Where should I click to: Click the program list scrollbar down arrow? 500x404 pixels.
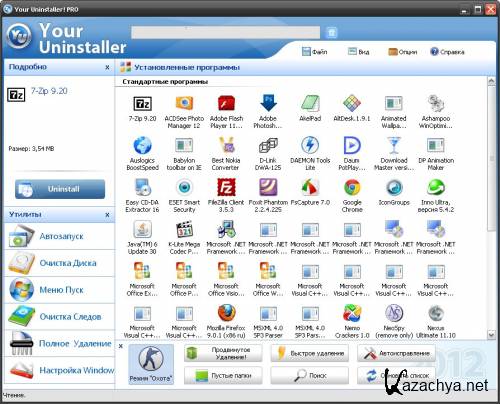(491, 334)
